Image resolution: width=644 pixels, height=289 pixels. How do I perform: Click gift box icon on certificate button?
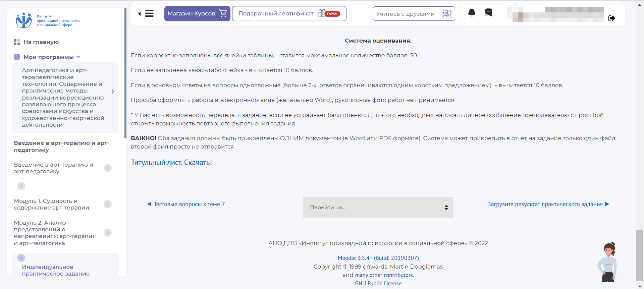(321, 13)
